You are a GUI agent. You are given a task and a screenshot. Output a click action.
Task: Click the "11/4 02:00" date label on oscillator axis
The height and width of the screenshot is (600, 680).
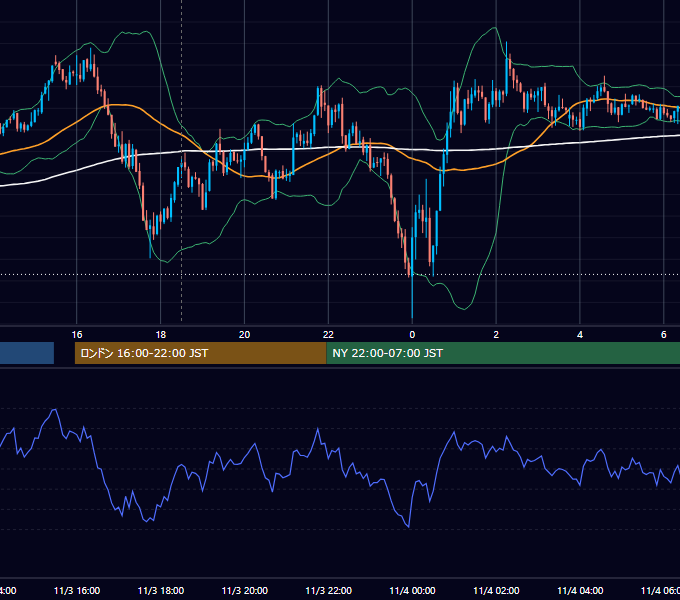(496, 590)
